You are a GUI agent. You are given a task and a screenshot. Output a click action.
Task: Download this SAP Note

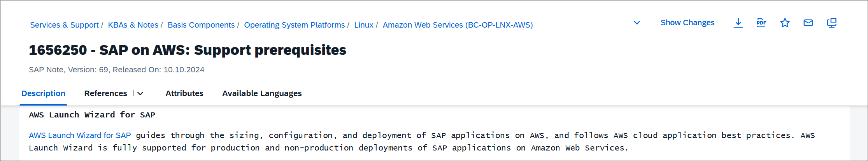pos(738,23)
